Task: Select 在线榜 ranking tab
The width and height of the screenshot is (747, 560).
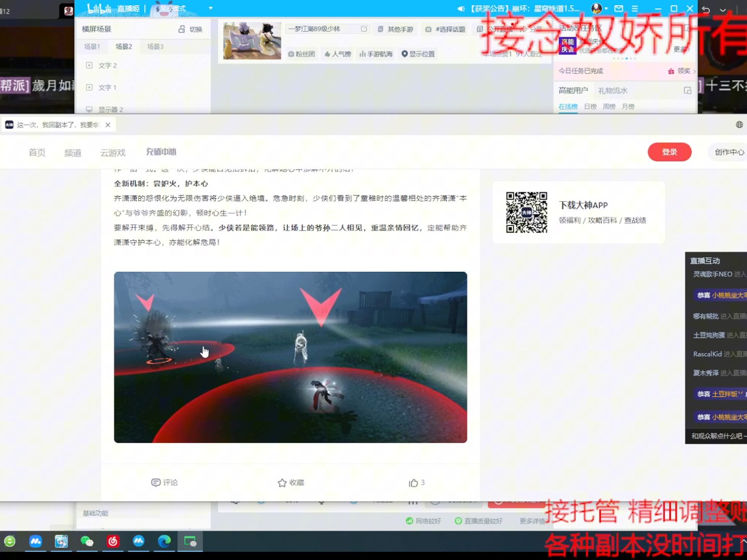Action: (568, 107)
